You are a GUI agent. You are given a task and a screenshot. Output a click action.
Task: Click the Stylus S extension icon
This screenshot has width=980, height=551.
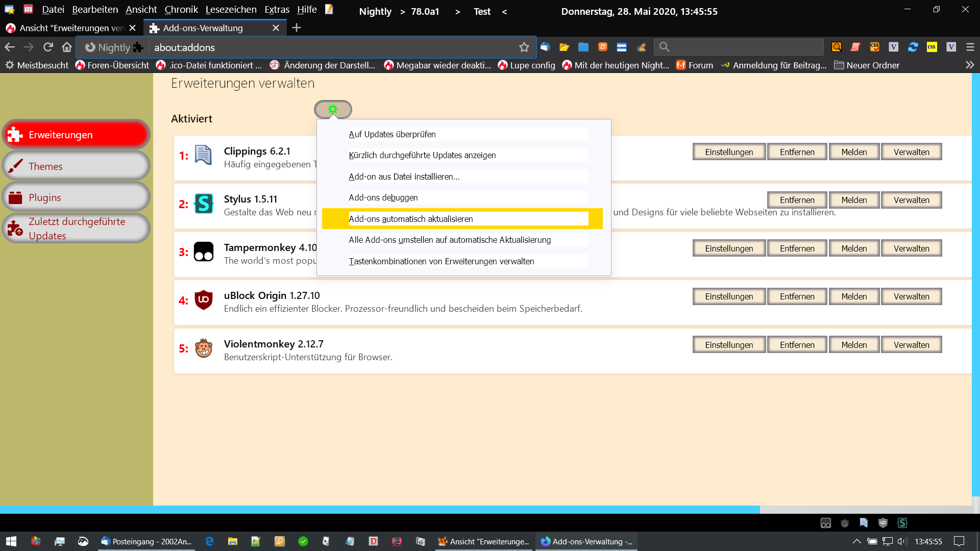[204, 204]
